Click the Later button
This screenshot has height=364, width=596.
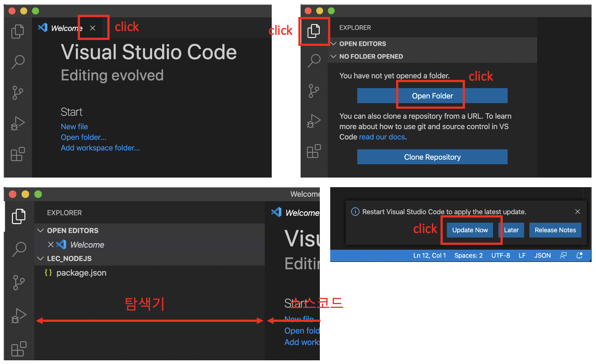(x=511, y=230)
